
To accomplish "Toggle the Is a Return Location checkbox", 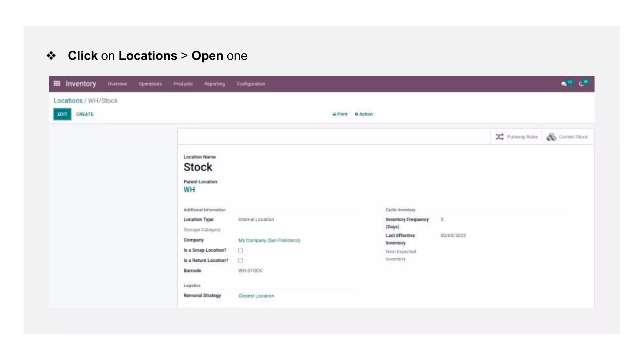I will click(241, 260).
